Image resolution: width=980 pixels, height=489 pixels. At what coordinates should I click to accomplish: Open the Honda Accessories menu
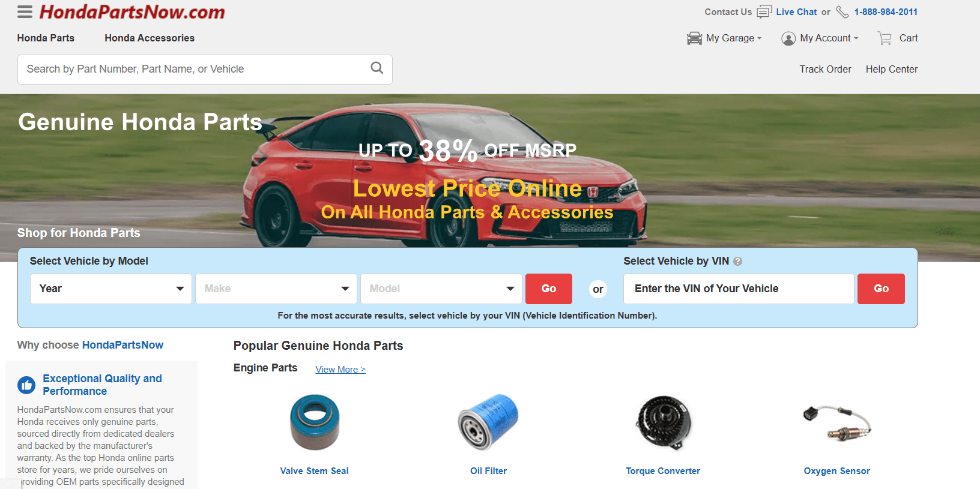point(150,38)
